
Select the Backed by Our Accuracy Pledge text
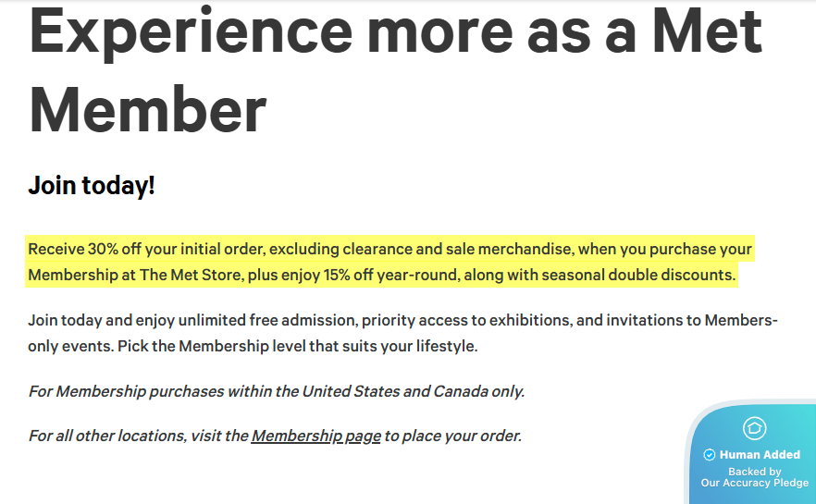tap(754, 477)
